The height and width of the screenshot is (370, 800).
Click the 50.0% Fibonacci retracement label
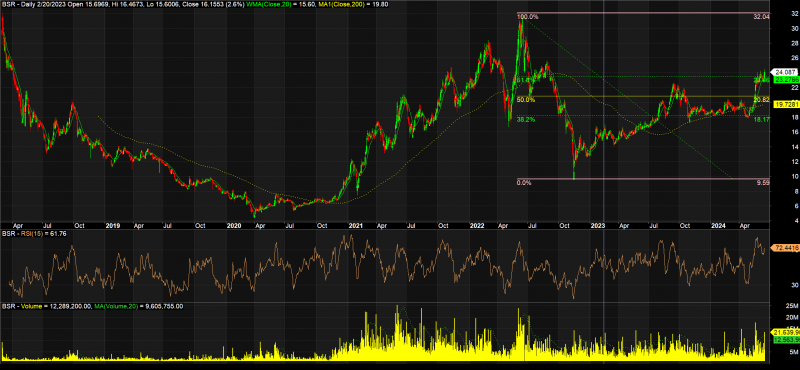click(x=526, y=100)
